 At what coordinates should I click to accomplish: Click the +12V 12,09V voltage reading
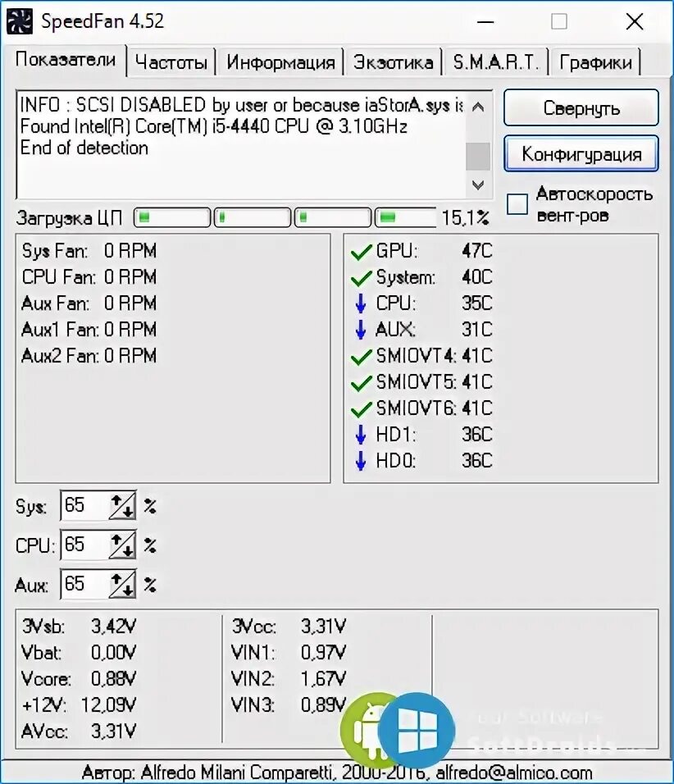[79, 705]
